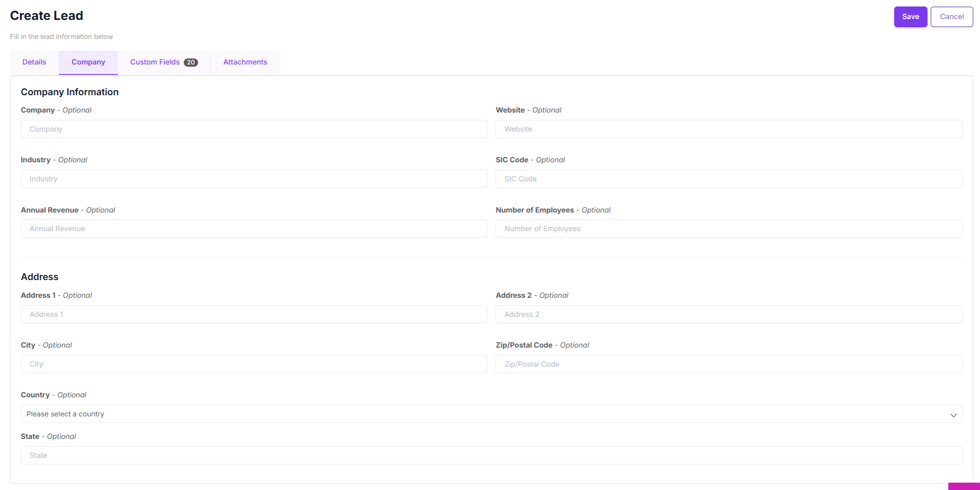
Task: Cancel lead creation
Action: click(951, 17)
